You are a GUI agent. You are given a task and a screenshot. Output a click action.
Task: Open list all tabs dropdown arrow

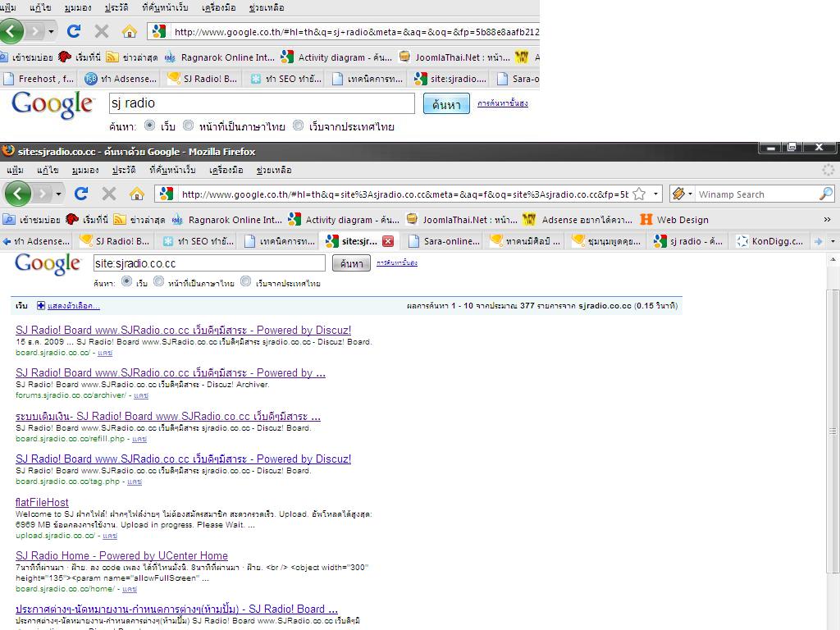coord(833,242)
